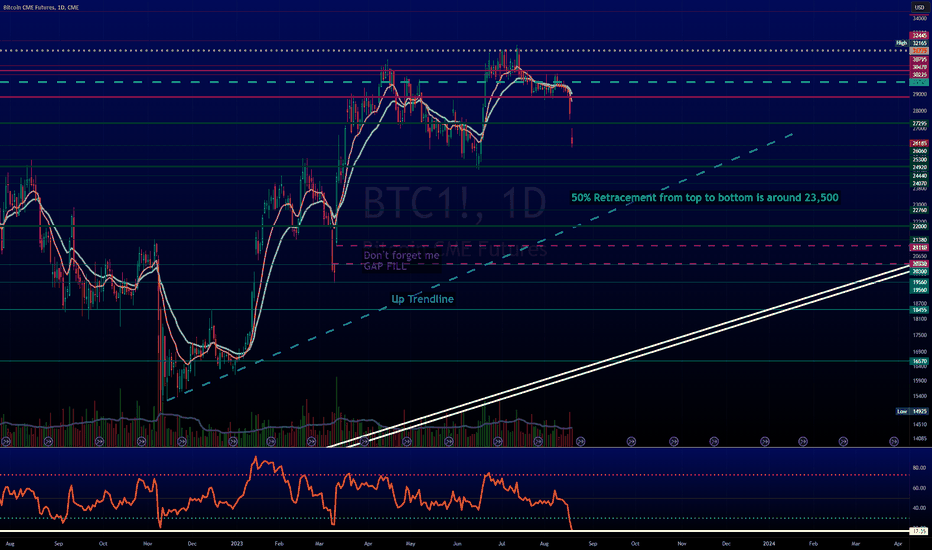Click the 32445 price label on the axis
The height and width of the screenshot is (550, 932).
click(920, 36)
